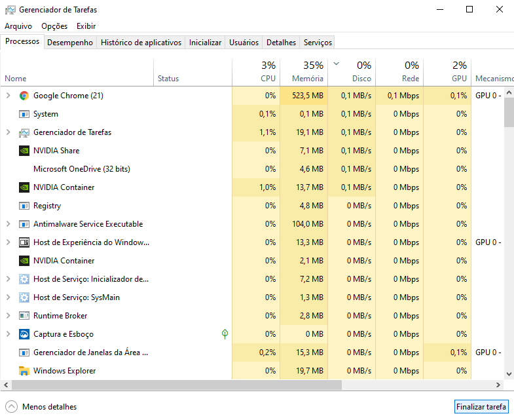Sort by the GPU column header

pos(447,73)
